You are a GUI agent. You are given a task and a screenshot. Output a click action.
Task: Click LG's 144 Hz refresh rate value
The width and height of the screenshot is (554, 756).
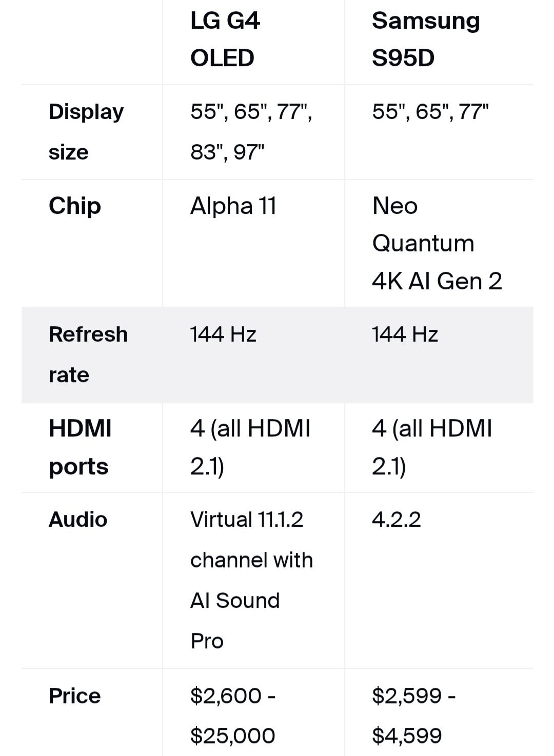(x=223, y=334)
